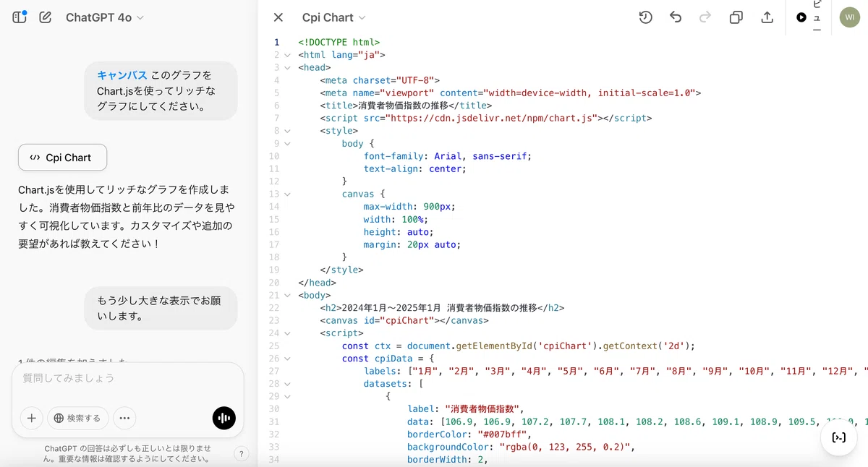
Task: Redo the canvas edit
Action: (x=705, y=17)
